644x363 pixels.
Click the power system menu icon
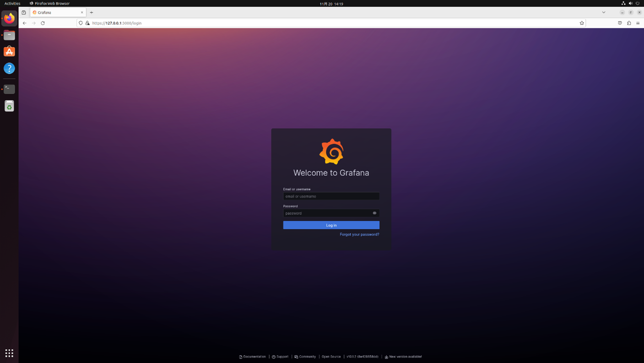coord(638,3)
